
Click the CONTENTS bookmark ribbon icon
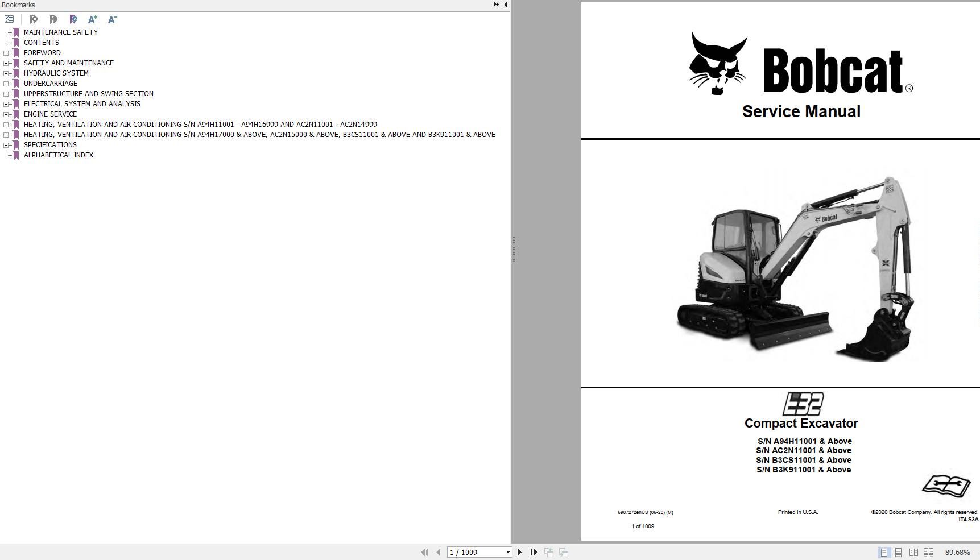[x=16, y=43]
